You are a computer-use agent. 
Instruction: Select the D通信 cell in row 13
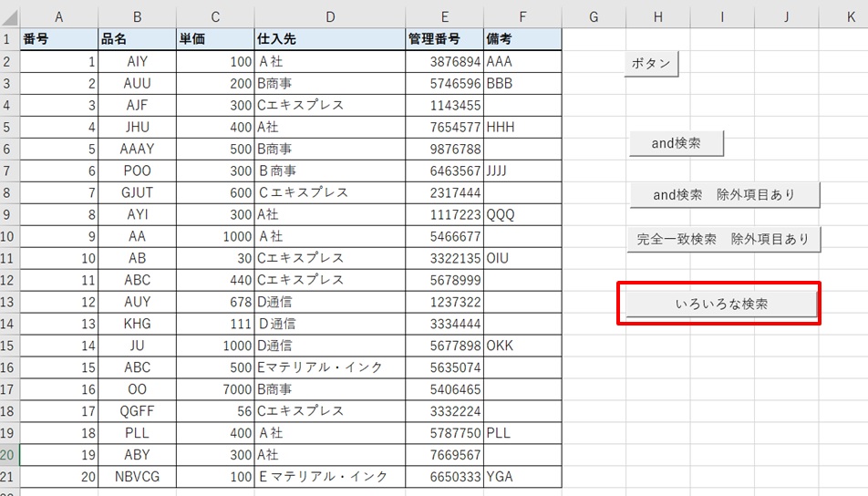(330, 303)
